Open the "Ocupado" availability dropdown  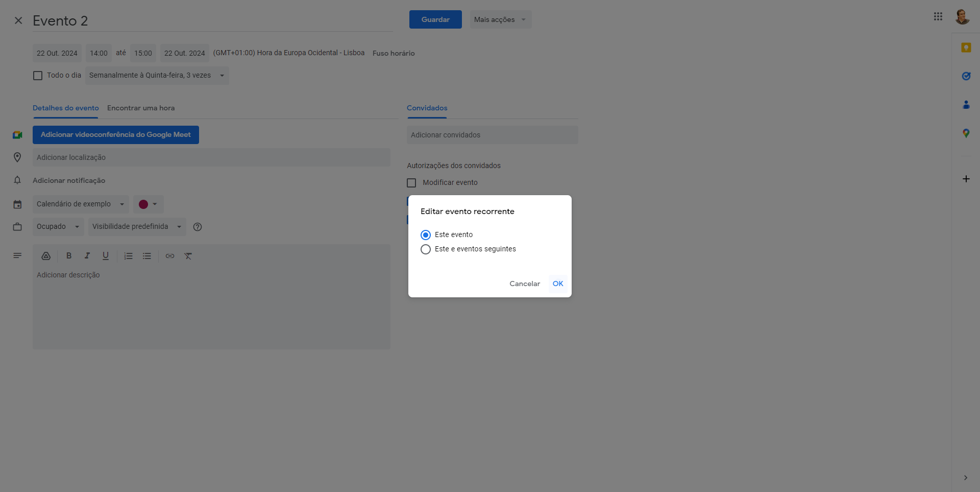(x=58, y=227)
